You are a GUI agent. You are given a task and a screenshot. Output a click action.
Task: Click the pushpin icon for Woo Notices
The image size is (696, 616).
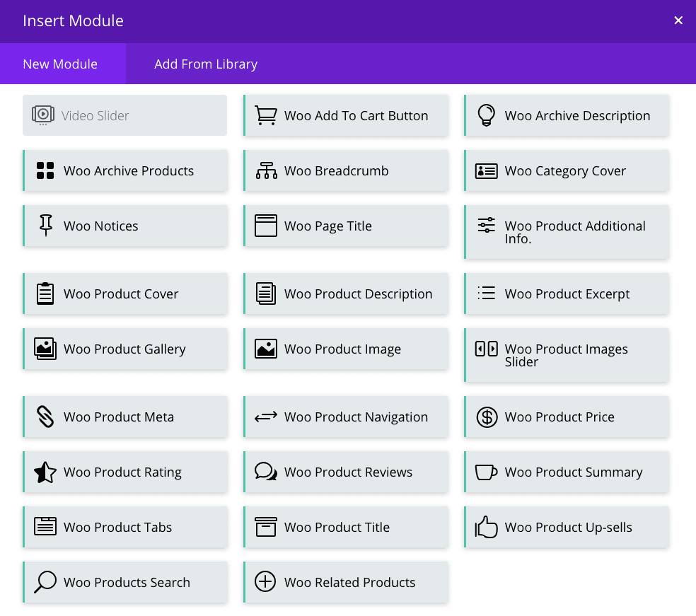point(46,225)
